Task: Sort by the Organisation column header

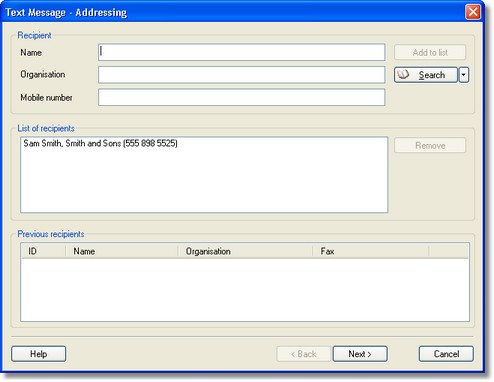Action: coord(245,251)
